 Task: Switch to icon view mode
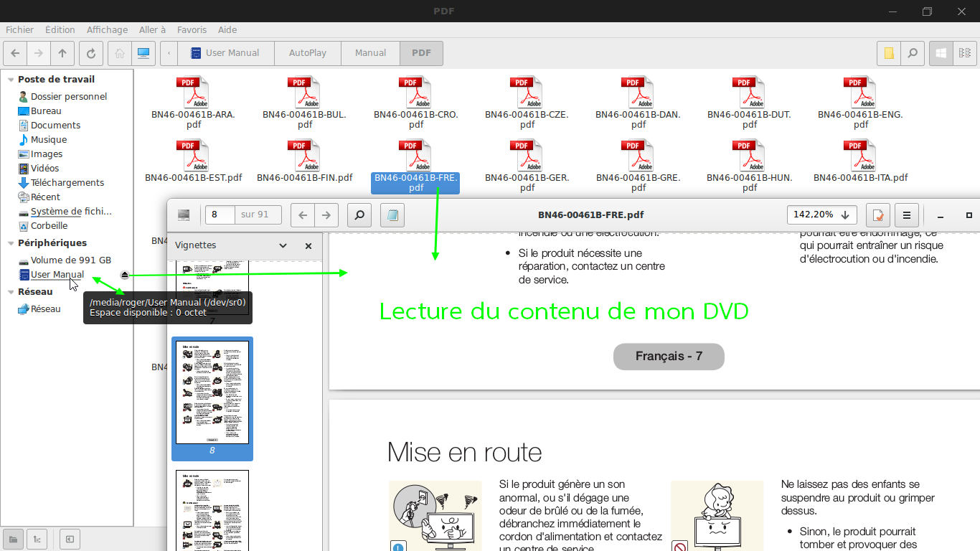(x=941, y=53)
